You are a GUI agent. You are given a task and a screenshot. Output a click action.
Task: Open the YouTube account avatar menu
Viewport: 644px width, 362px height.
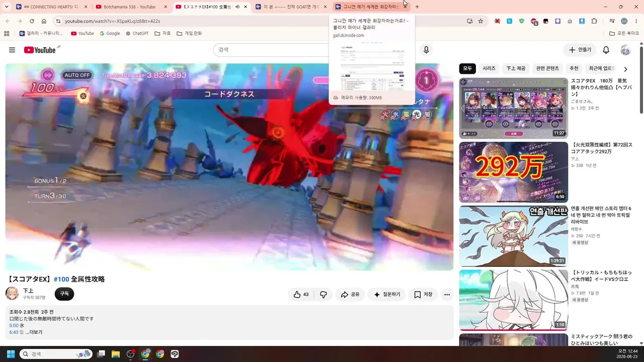(625, 50)
